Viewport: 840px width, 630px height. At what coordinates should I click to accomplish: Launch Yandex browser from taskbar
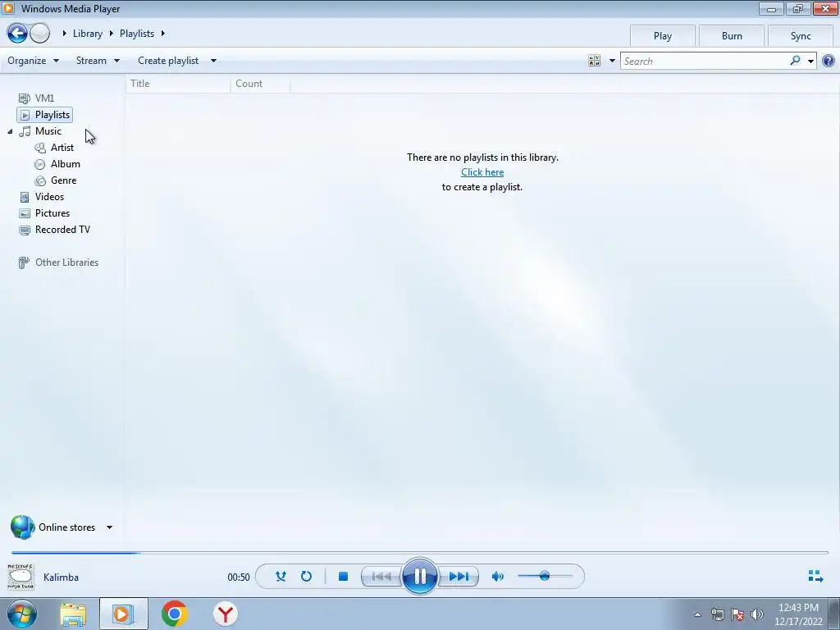tap(226, 614)
